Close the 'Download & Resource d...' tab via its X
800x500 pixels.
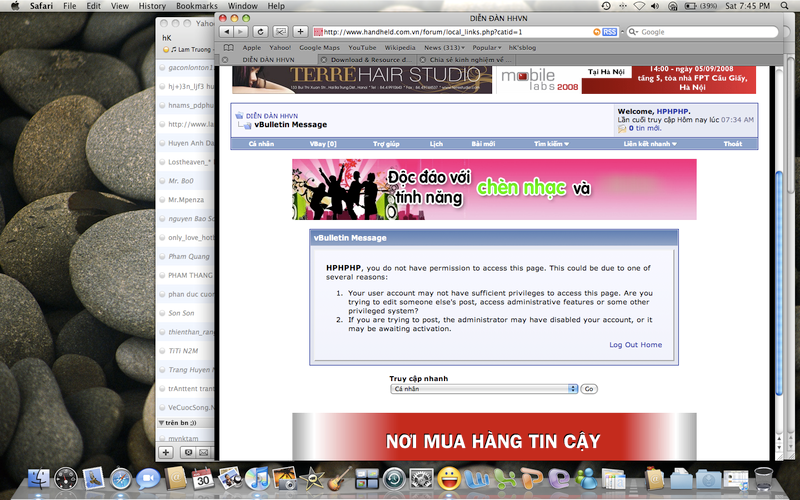pyautogui.click(x=323, y=60)
